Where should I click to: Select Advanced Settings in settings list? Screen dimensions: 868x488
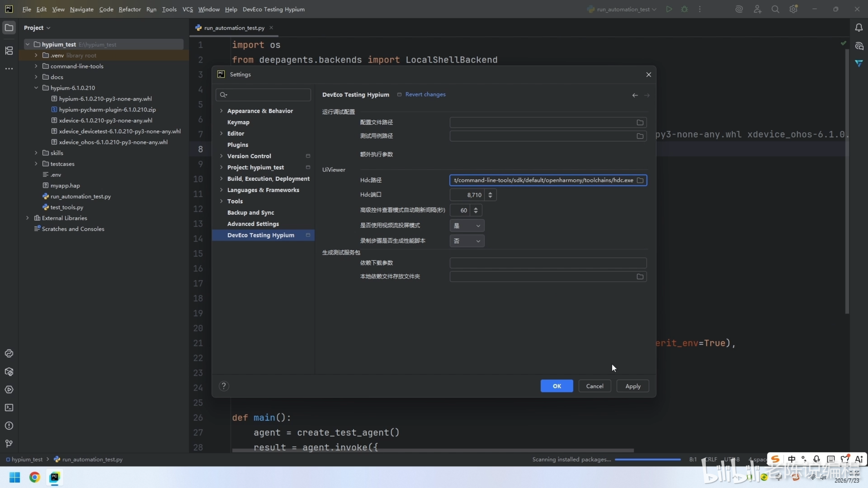(253, 224)
